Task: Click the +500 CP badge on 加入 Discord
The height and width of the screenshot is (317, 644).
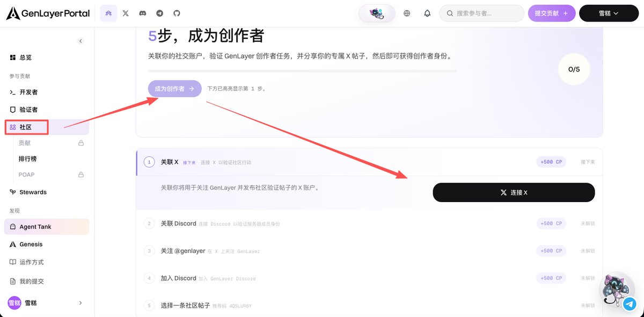Action: (x=551, y=278)
